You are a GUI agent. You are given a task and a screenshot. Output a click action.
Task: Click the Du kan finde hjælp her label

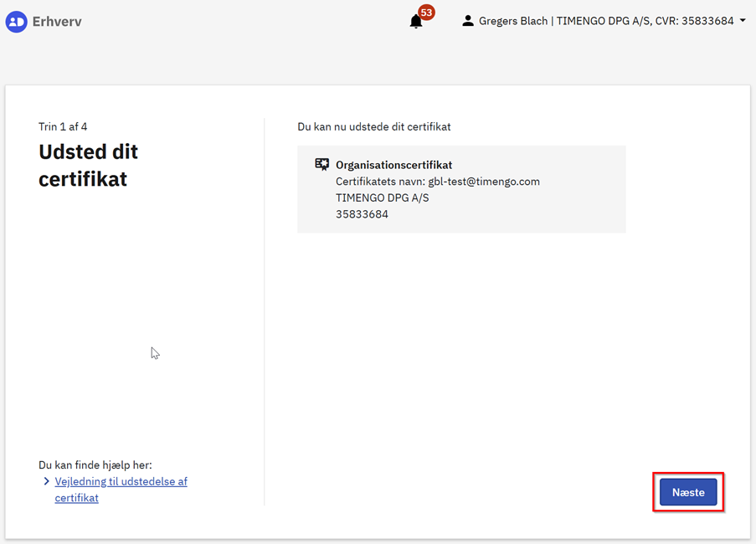pos(95,464)
